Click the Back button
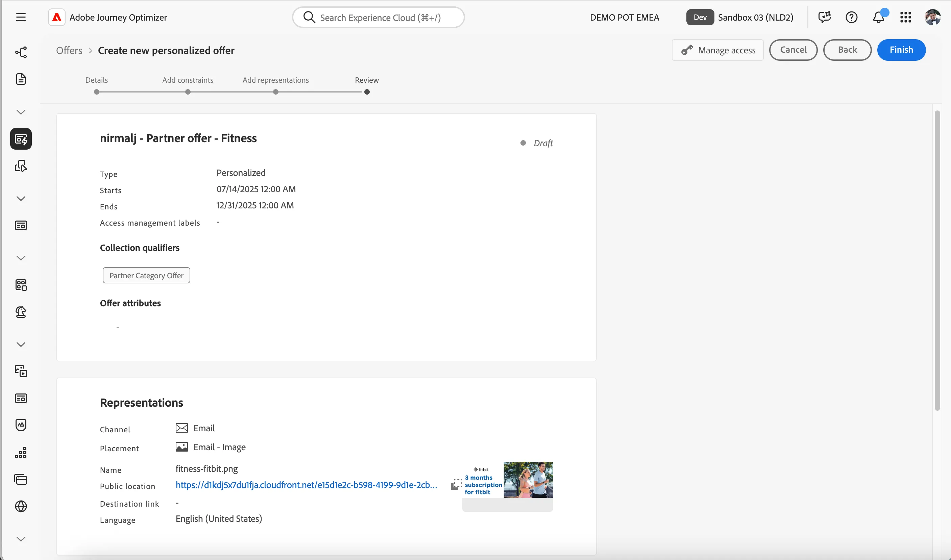 click(x=847, y=50)
